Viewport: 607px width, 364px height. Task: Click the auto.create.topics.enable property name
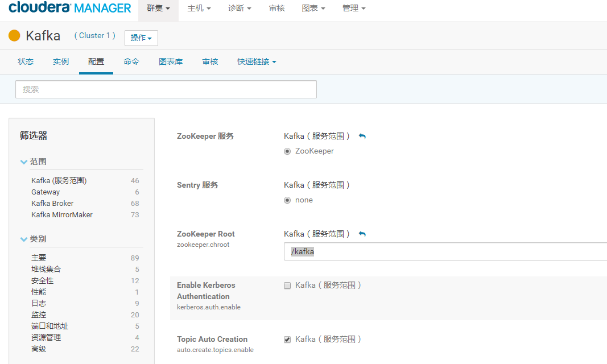pos(215,350)
